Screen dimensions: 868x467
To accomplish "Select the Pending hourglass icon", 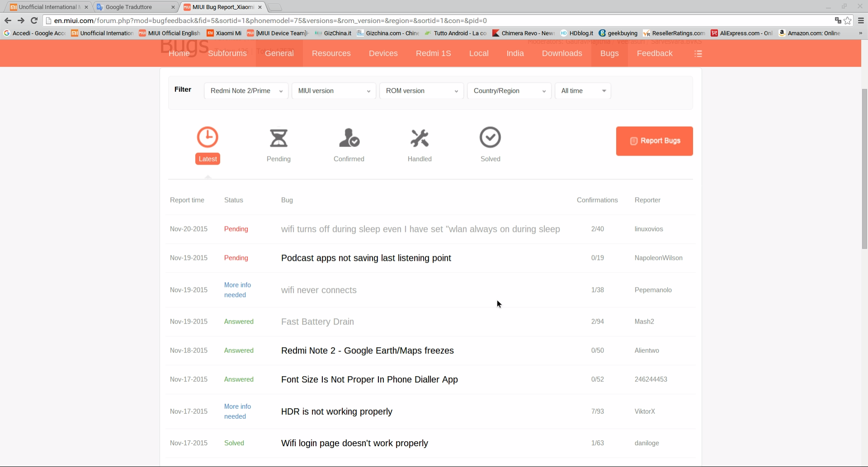I will point(278,138).
